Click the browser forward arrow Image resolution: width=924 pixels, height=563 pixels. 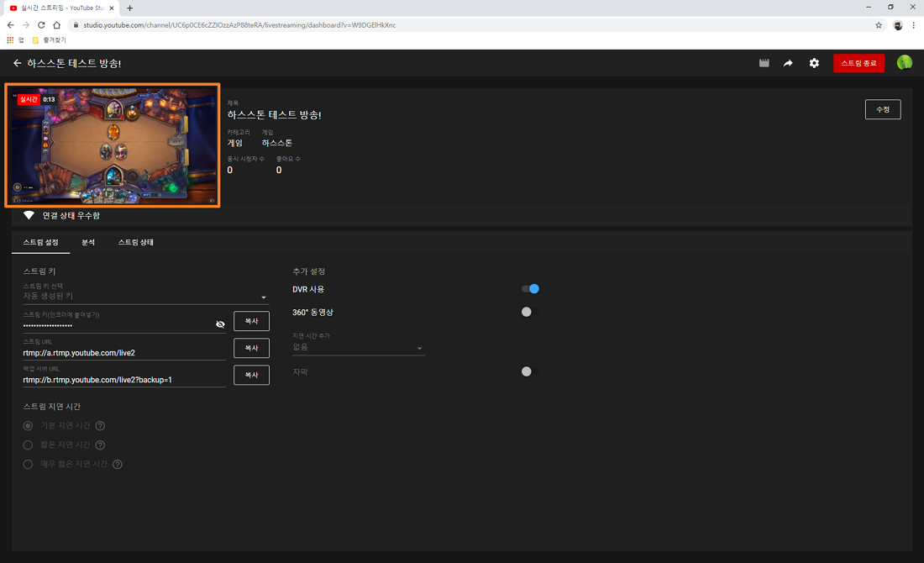tap(26, 24)
